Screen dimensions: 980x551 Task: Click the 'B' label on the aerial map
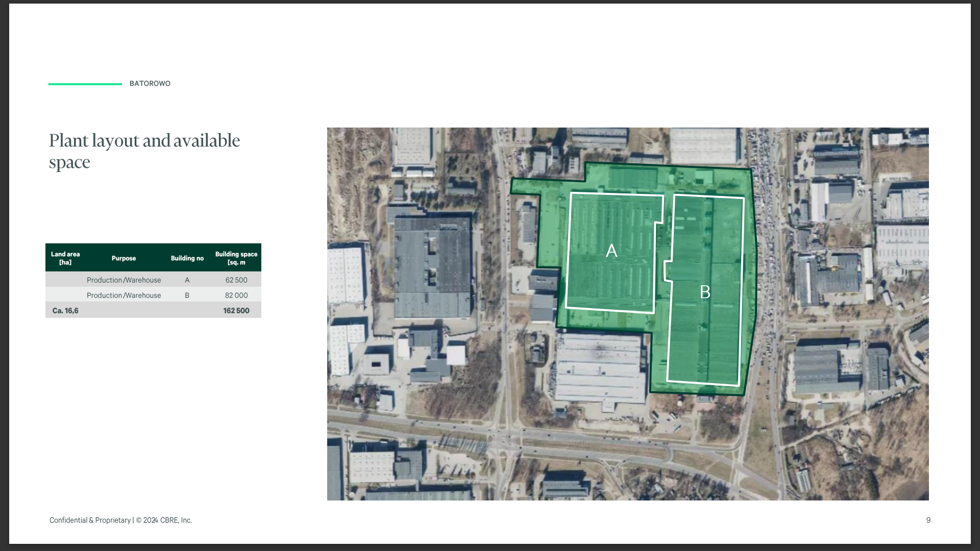[x=705, y=292]
